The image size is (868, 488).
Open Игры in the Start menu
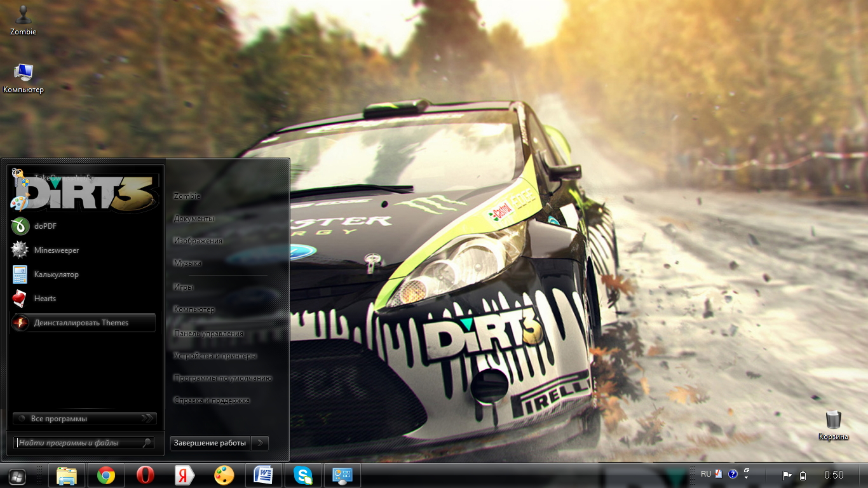183,287
